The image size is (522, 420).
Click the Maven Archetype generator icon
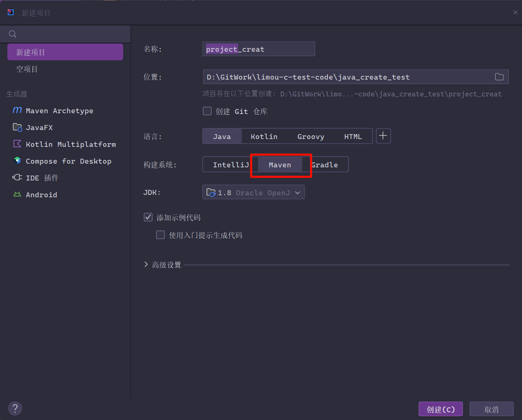coord(17,110)
